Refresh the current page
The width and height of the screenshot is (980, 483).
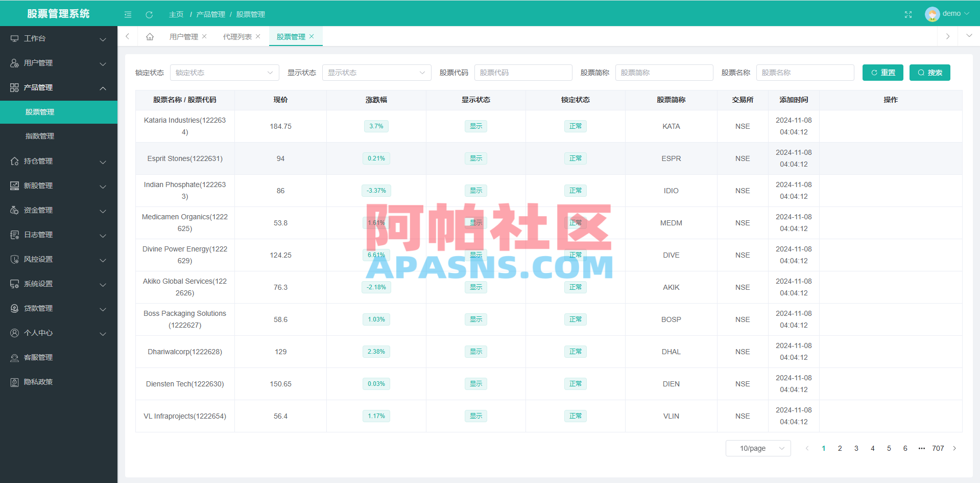click(x=149, y=14)
